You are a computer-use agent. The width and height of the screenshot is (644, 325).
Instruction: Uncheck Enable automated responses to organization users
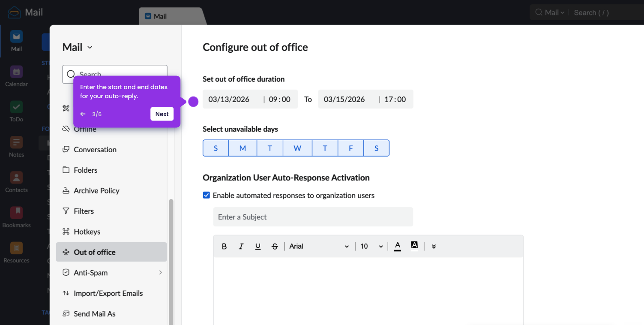coord(206,195)
